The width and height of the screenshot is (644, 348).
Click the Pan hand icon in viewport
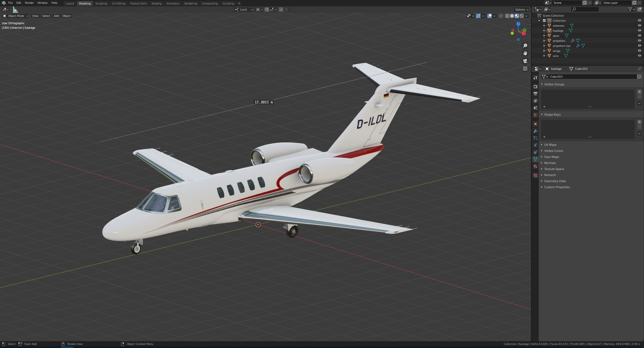[525, 53]
